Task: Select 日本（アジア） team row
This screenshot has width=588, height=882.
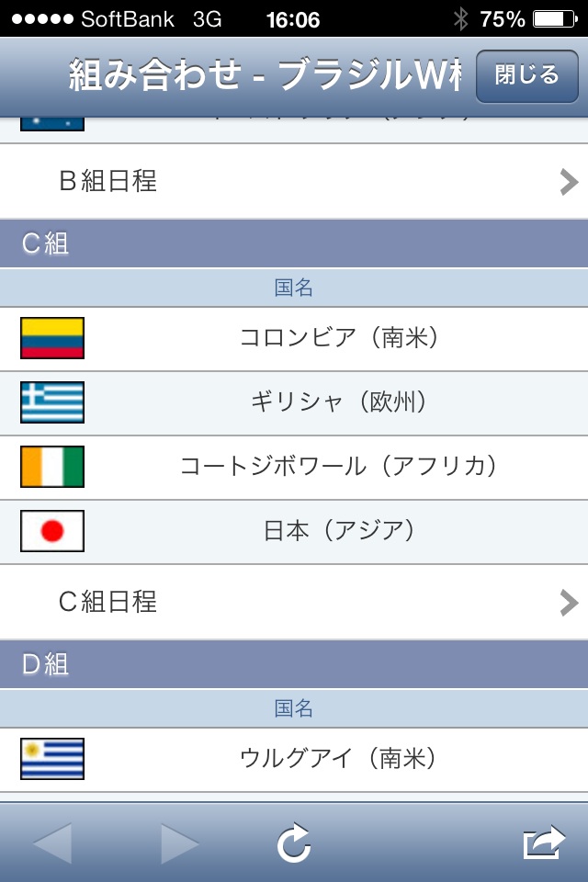Action: (x=339, y=531)
